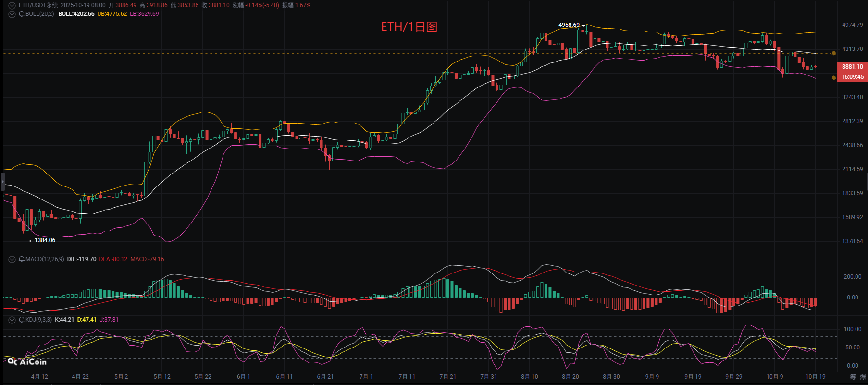Click the 9月 19 date label
The image size is (868, 385).
[x=693, y=377]
